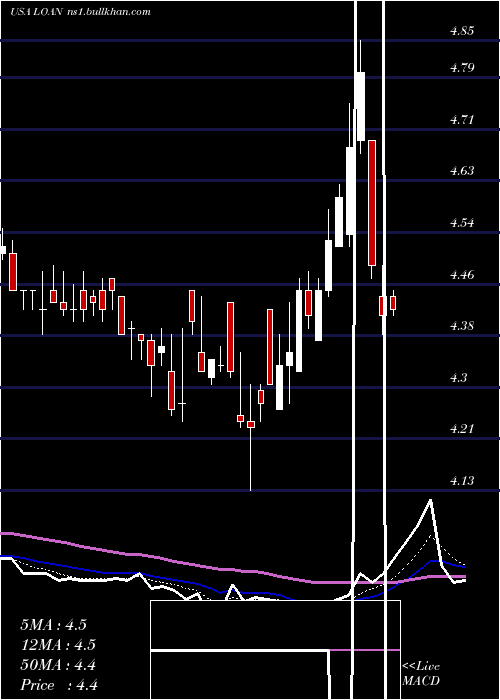Click the 'Price : 4.4' readout
The image size is (500, 700).
(x=59, y=685)
